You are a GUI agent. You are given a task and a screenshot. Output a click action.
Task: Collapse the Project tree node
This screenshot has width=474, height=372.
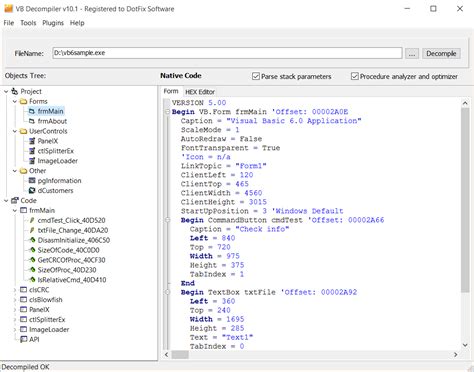click(x=6, y=91)
